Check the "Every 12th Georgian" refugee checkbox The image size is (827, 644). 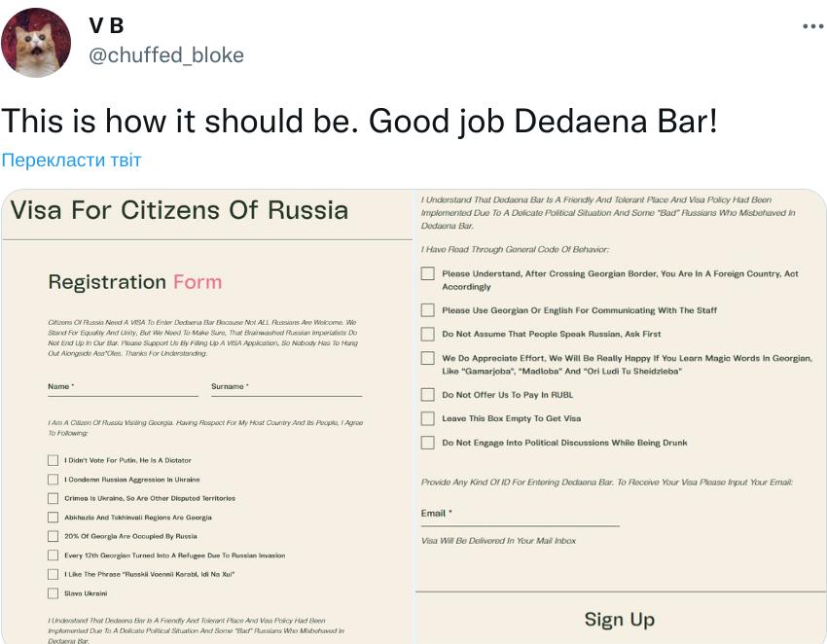[54, 555]
